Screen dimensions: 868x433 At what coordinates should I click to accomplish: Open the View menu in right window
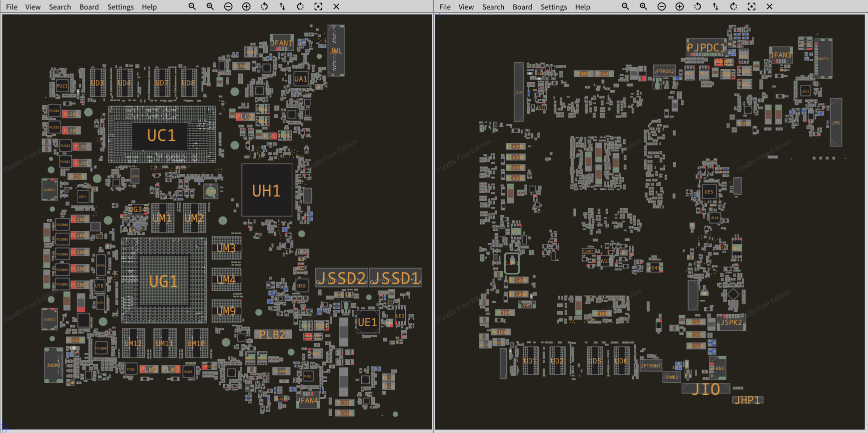click(466, 7)
